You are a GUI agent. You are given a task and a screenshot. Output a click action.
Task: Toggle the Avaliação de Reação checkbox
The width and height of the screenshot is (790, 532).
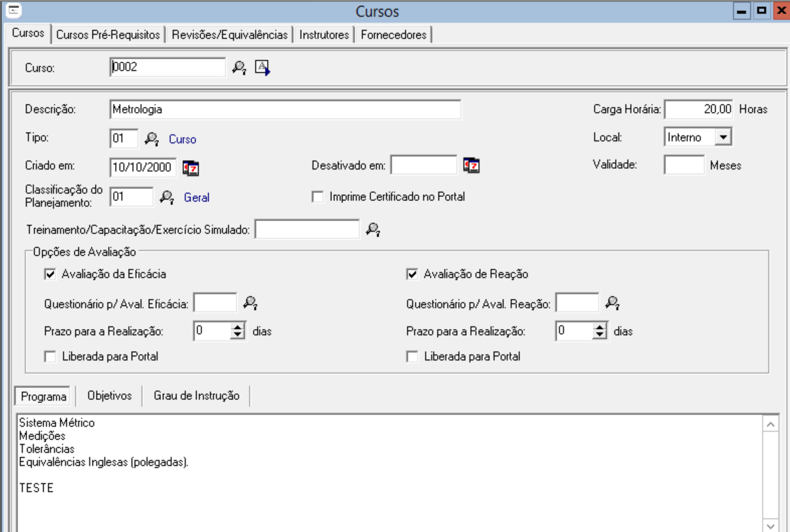[x=412, y=274]
